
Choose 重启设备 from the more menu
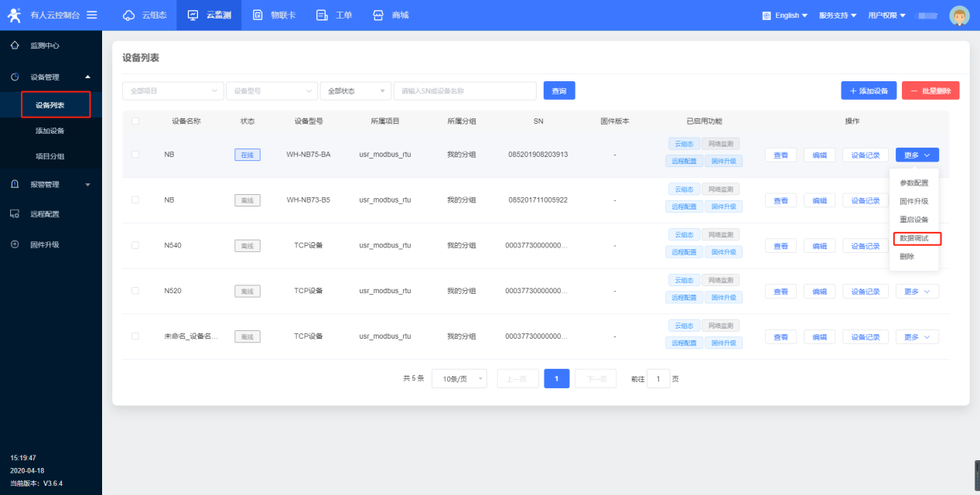point(914,220)
